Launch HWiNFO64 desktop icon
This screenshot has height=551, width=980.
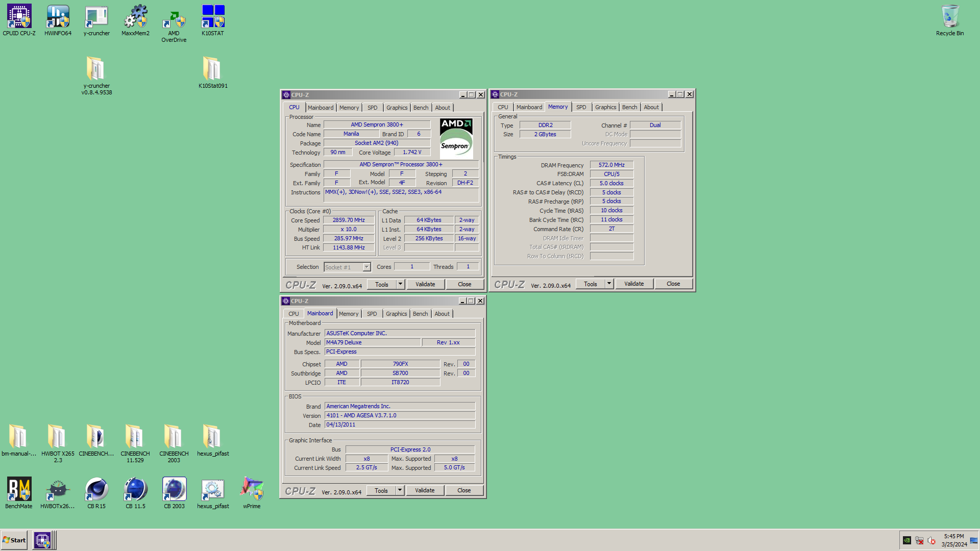coord(58,20)
